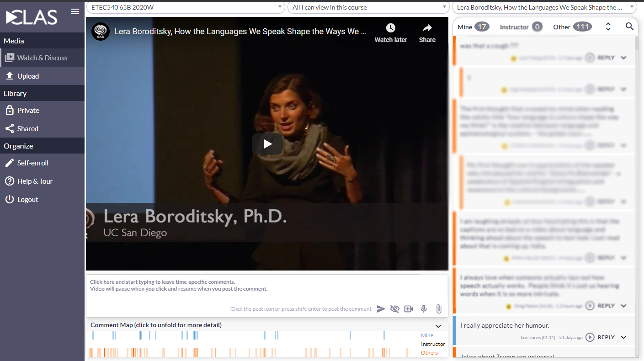This screenshot has width=644, height=361.
Task: Toggle the hidden-comment eye icon
Action: [x=395, y=308]
